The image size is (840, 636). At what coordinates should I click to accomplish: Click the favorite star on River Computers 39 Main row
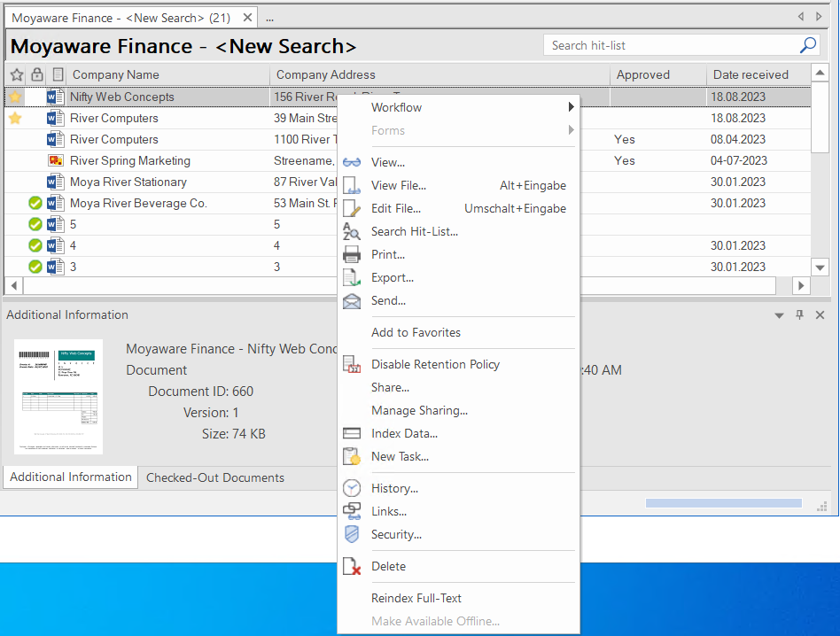(x=15, y=118)
